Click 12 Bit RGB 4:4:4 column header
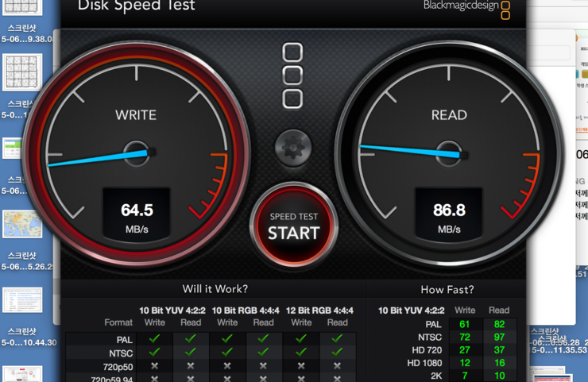588x382 pixels. (x=319, y=311)
